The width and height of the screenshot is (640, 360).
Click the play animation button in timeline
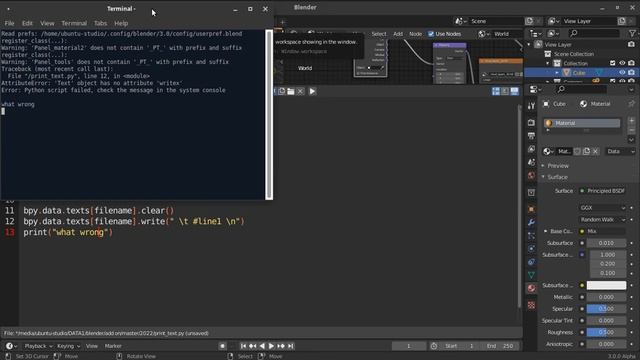pyautogui.click(x=271, y=346)
